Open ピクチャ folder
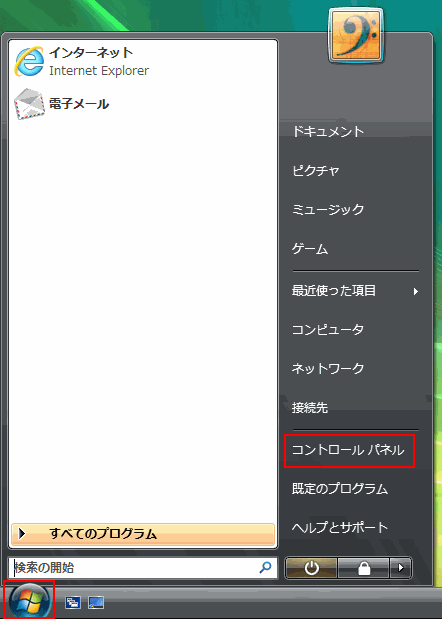442x619 pixels. pyautogui.click(x=316, y=171)
